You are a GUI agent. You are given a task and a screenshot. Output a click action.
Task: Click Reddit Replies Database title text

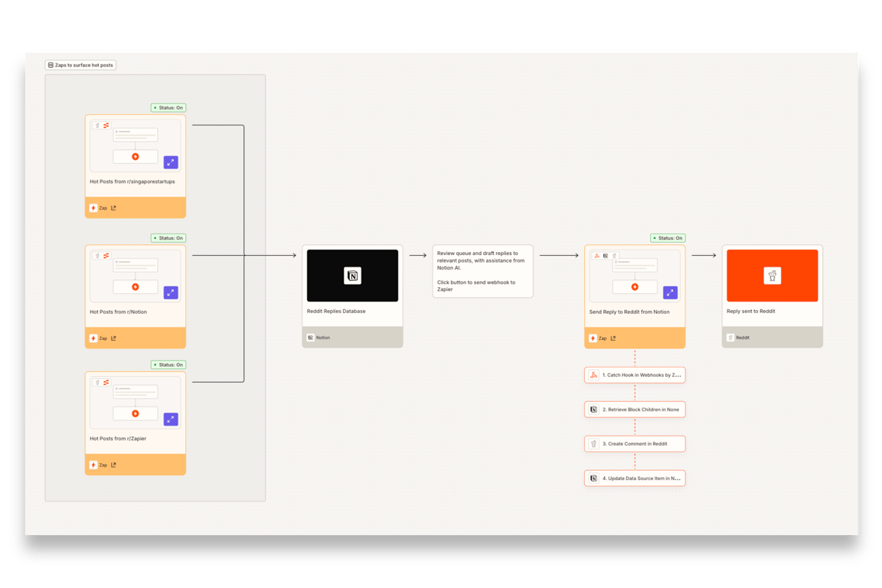tap(336, 311)
